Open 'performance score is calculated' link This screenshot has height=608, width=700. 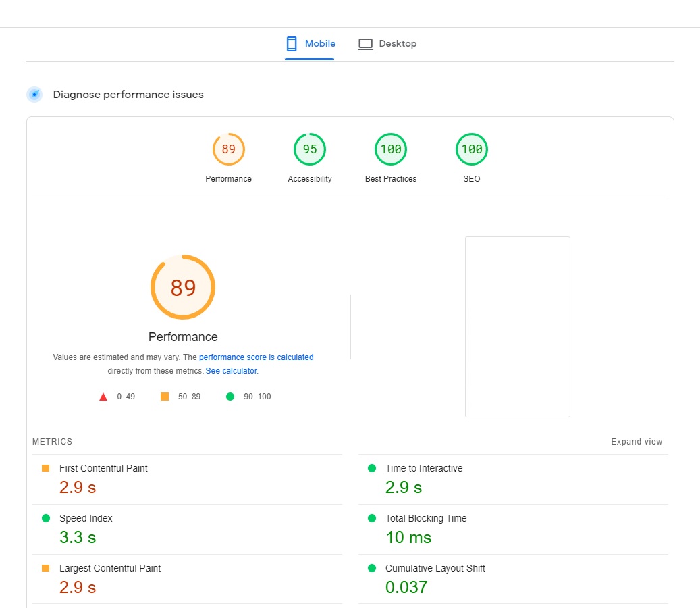tap(257, 357)
